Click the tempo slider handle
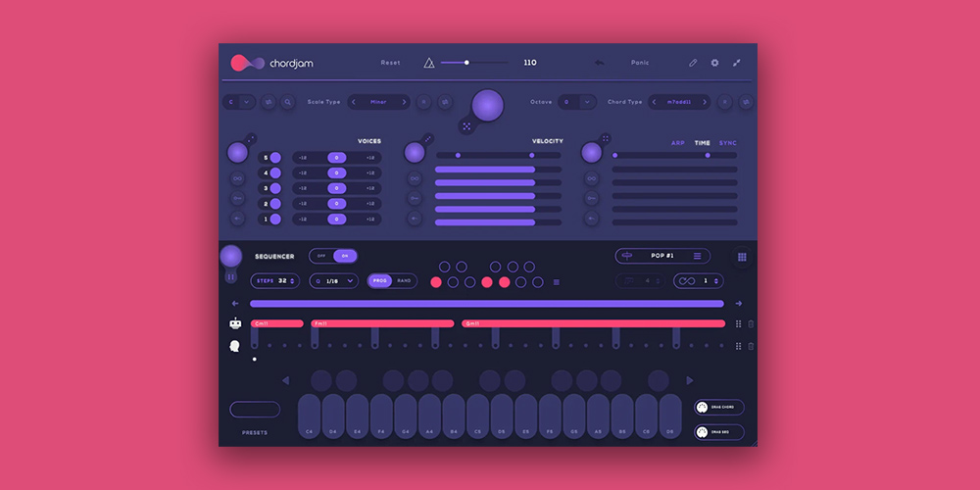This screenshot has width=980, height=490. click(466, 63)
